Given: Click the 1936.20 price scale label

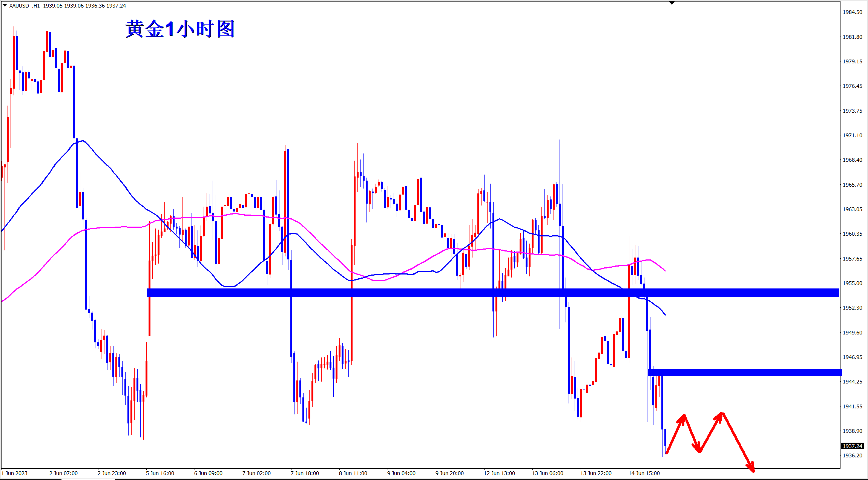Looking at the screenshot, I should pyautogui.click(x=852, y=455).
